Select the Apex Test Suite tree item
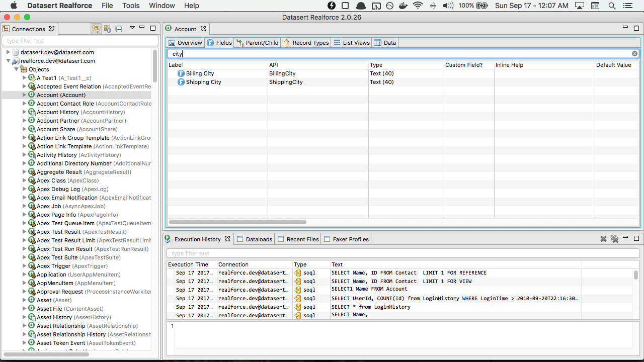 click(75, 257)
